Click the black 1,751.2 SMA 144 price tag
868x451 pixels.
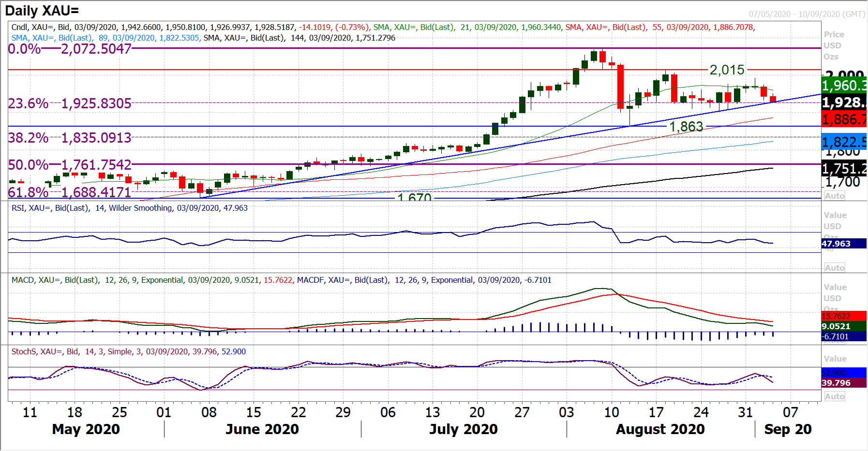coord(844,169)
